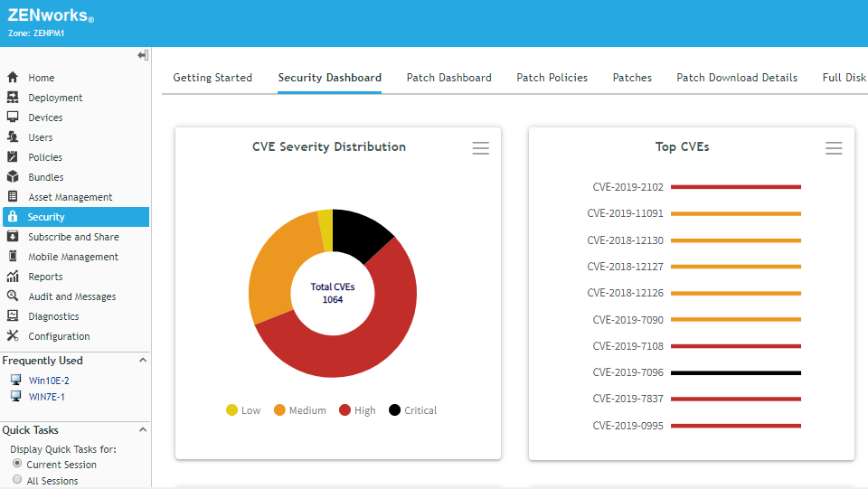Switch to the Security Dashboard tab
The image size is (868, 489).
(329, 78)
